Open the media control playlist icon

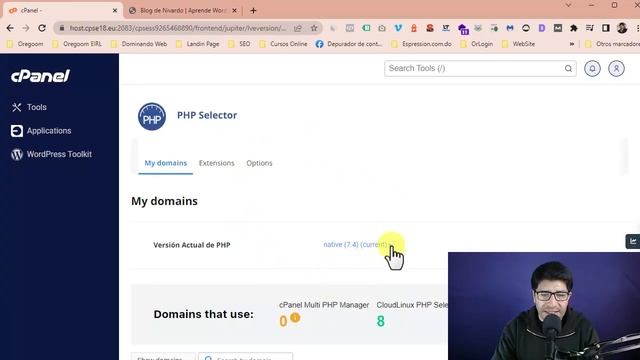click(x=590, y=28)
